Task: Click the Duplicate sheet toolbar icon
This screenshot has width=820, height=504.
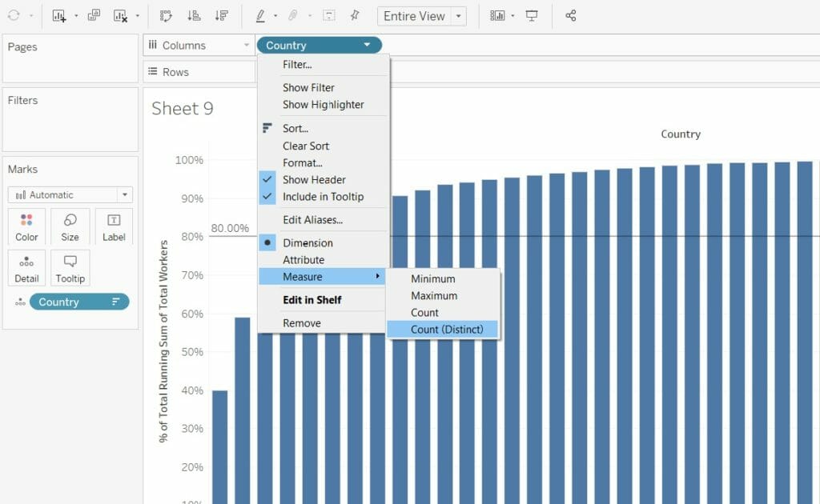Action: [94, 16]
